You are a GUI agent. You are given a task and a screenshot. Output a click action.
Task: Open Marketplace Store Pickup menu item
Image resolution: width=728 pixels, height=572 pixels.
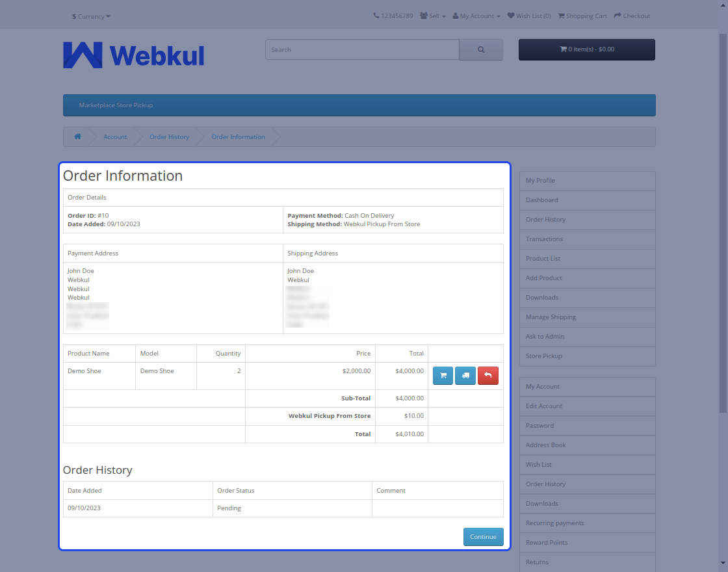click(116, 105)
